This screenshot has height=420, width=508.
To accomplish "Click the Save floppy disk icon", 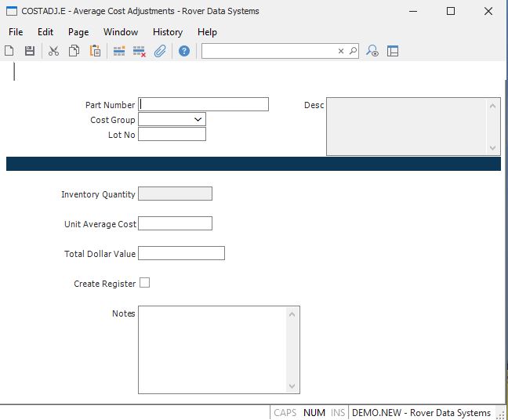I will coord(30,51).
